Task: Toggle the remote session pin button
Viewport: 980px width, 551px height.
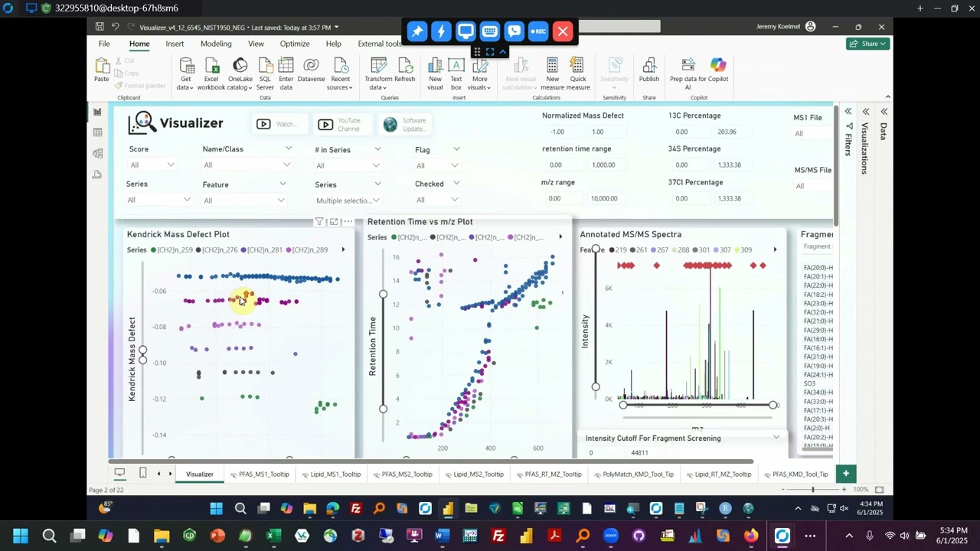Action: click(x=416, y=31)
